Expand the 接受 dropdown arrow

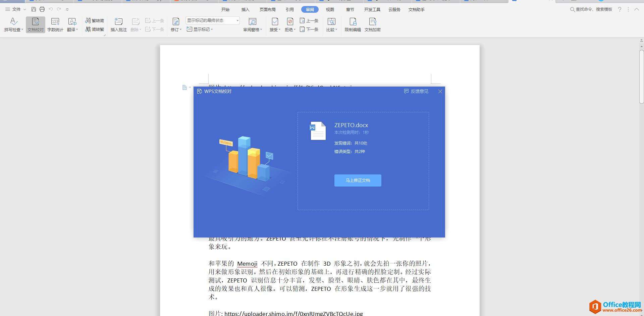(x=279, y=30)
